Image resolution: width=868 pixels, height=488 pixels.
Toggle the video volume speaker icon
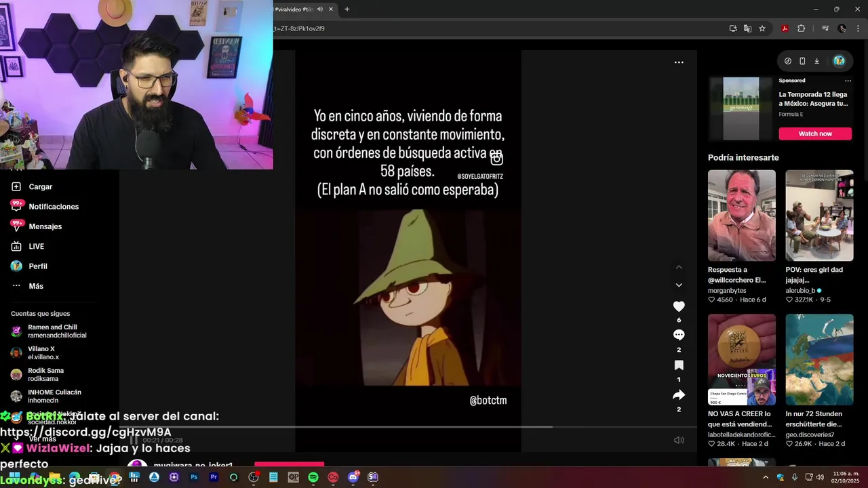[x=679, y=440]
